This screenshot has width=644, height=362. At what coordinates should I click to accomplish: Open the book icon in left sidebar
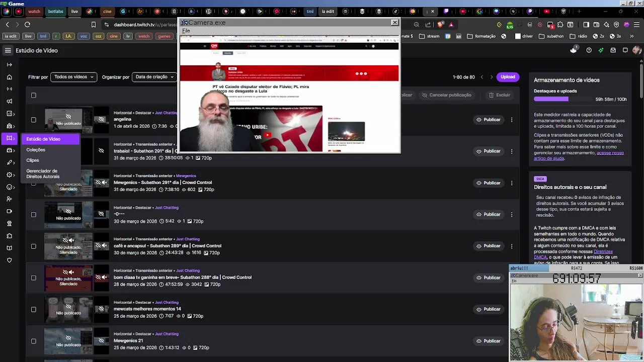point(9,248)
